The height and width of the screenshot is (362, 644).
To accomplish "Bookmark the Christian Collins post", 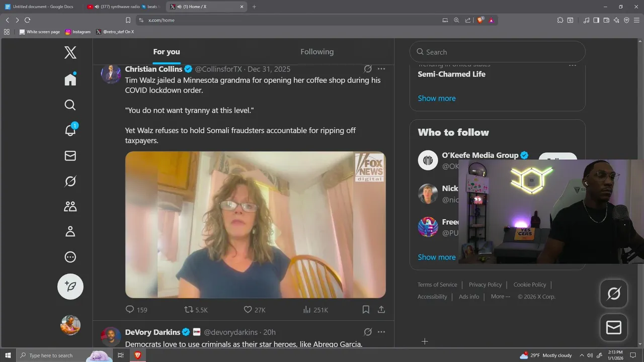I will click(366, 310).
